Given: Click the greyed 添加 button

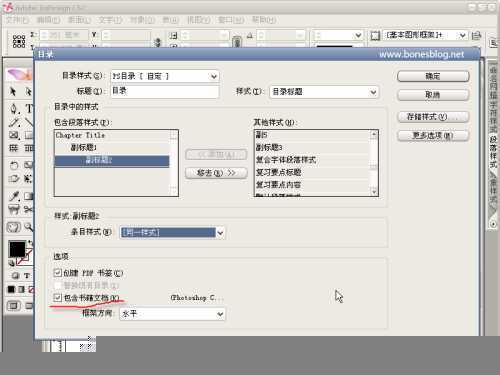Looking at the screenshot, I should 216,154.
